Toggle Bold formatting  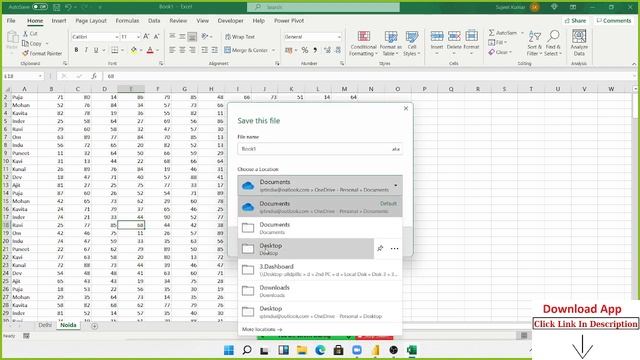(76, 50)
